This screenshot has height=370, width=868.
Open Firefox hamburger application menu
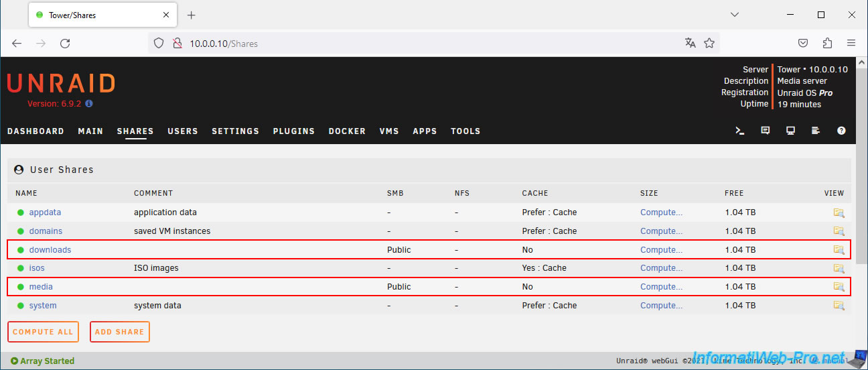click(851, 43)
